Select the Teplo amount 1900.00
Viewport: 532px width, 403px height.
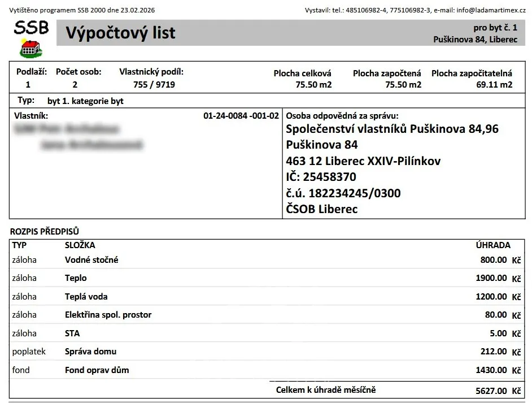[491, 278]
